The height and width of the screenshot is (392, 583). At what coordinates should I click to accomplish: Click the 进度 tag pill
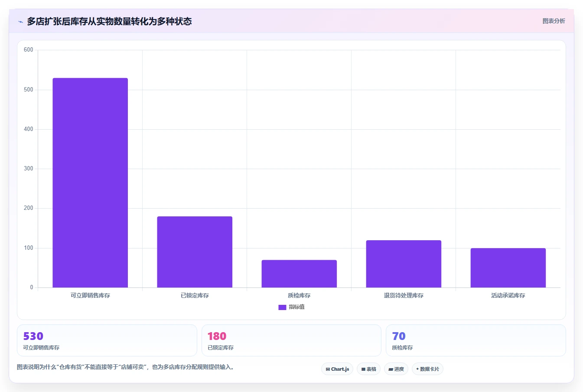[396, 369]
